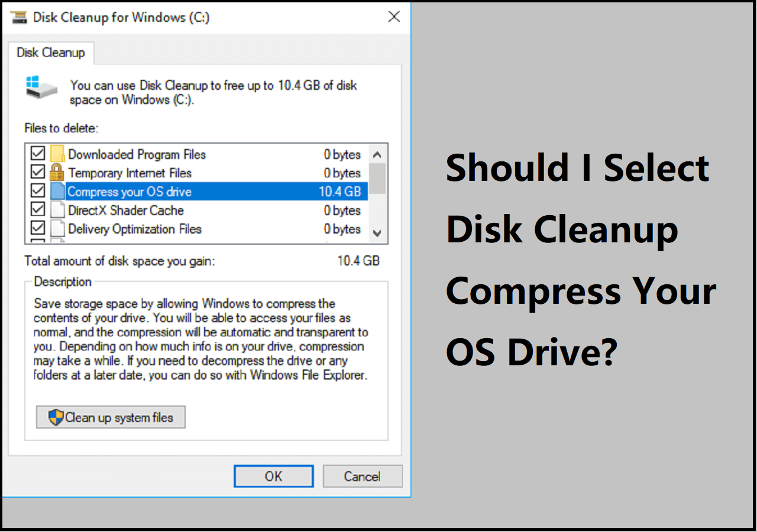This screenshot has width=757, height=532.
Task: Close the Disk Cleanup dialog window
Action: pyautogui.click(x=394, y=17)
